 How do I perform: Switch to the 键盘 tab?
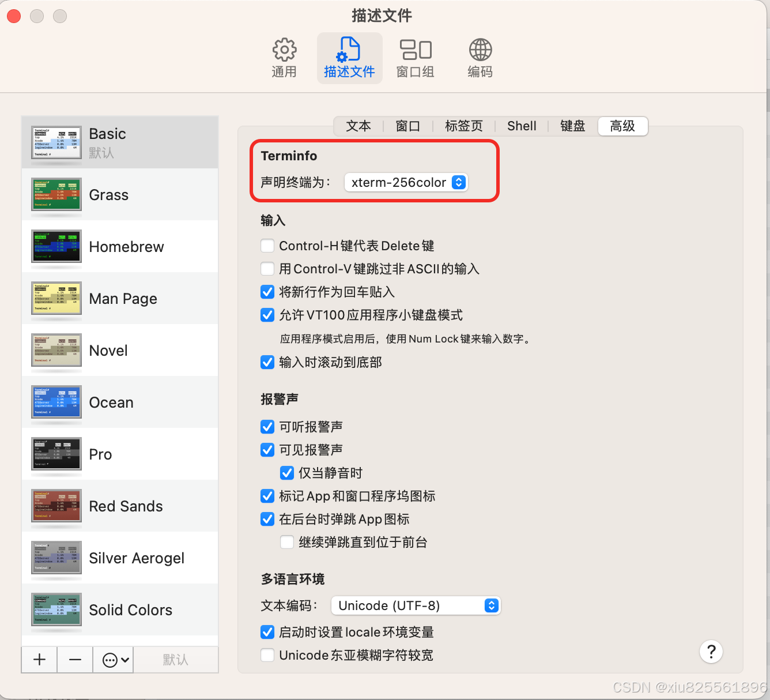(572, 126)
